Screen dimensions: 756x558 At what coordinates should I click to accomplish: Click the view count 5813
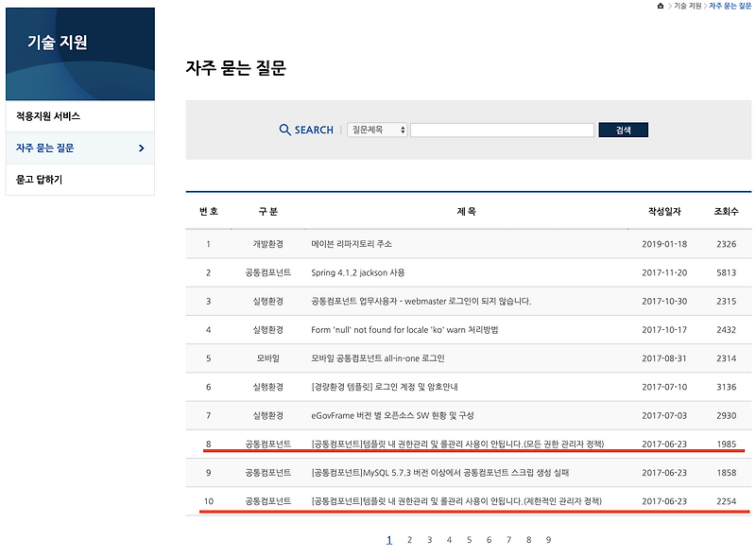click(x=726, y=272)
